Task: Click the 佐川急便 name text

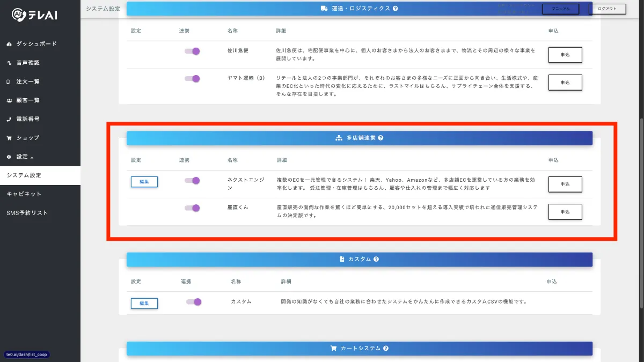Action: (x=238, y=50)
